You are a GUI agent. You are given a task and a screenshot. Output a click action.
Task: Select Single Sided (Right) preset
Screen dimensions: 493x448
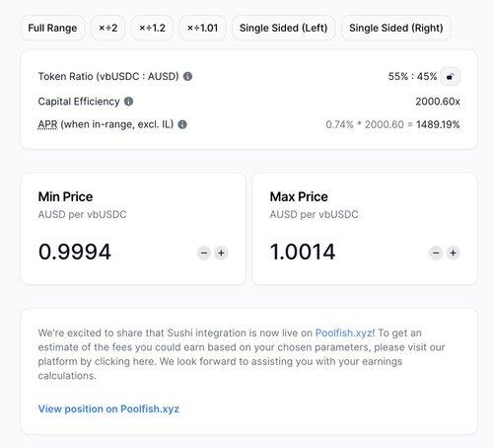tap(396, 28)
